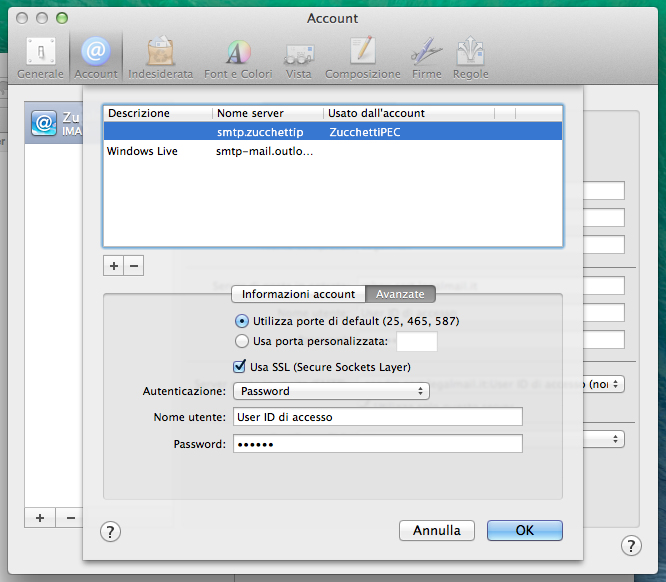Click the Nome server column header

(268, 113)
